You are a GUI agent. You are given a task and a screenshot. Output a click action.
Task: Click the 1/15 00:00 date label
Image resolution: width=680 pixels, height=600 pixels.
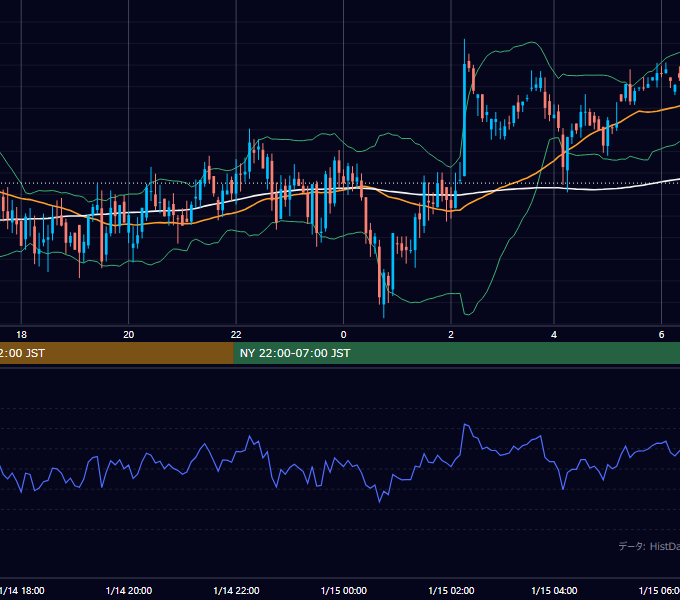pos(343,590)
